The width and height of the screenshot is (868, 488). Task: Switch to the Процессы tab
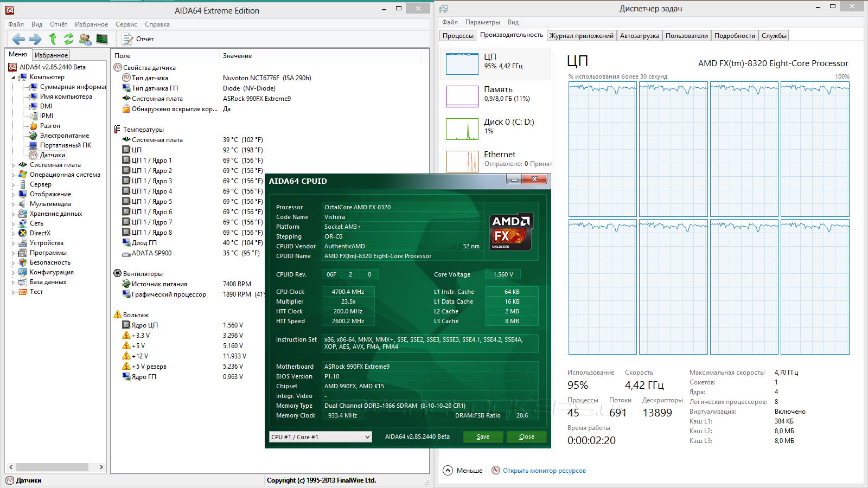click(458, 36)
